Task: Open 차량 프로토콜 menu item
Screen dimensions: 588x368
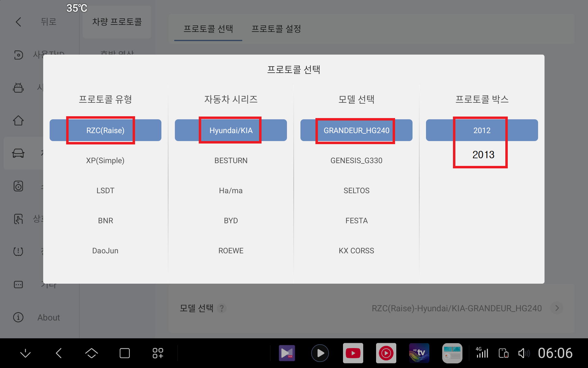Action: [x=117, y=22]
